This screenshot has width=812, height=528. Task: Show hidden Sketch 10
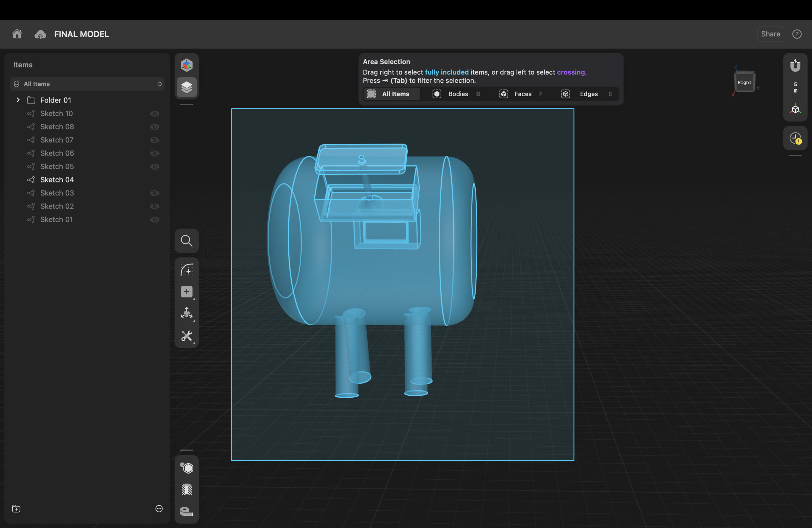pos(155,113)
